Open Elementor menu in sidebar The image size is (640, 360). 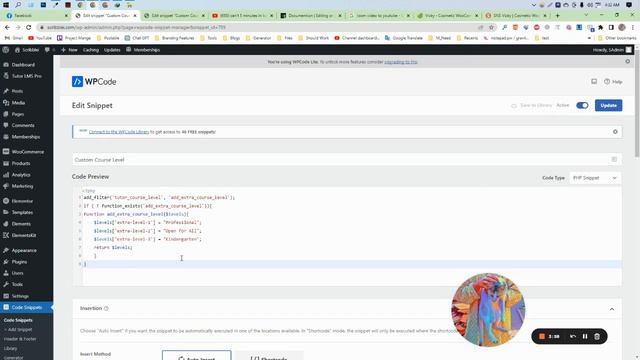[x=22, y=201]
